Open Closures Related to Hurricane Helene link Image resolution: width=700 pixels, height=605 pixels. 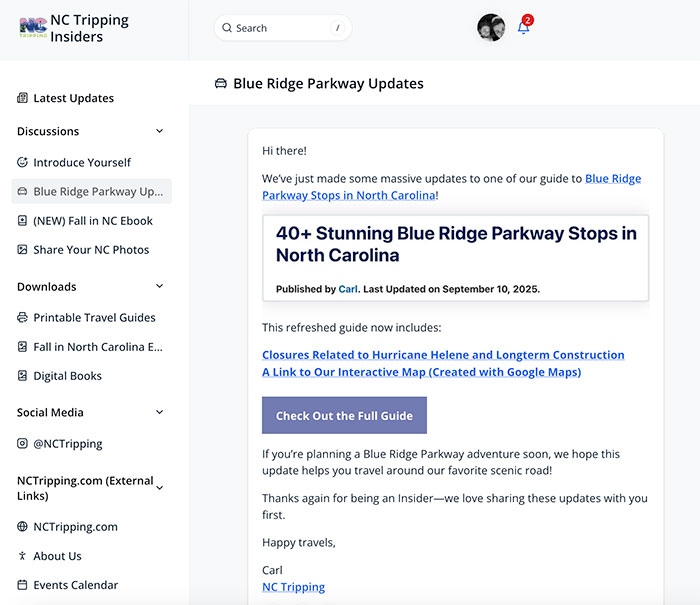(443, 355)
